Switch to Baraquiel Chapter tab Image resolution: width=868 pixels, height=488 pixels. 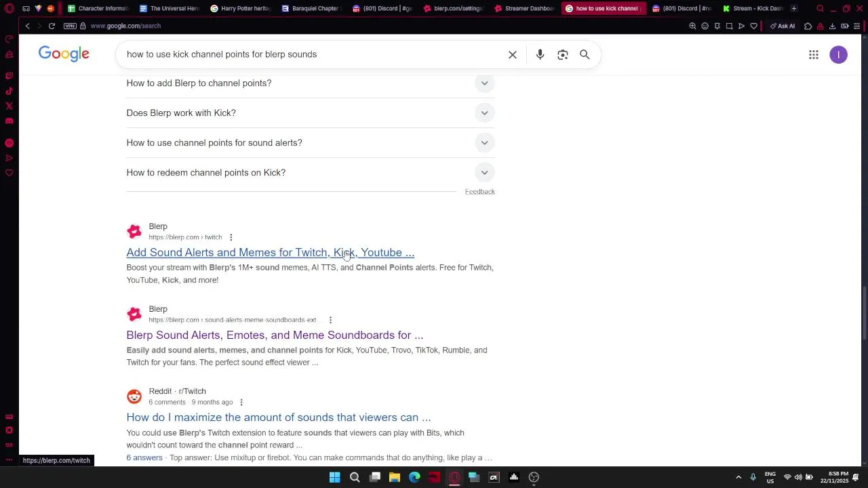pyautogui.click(x=312, y=8)
